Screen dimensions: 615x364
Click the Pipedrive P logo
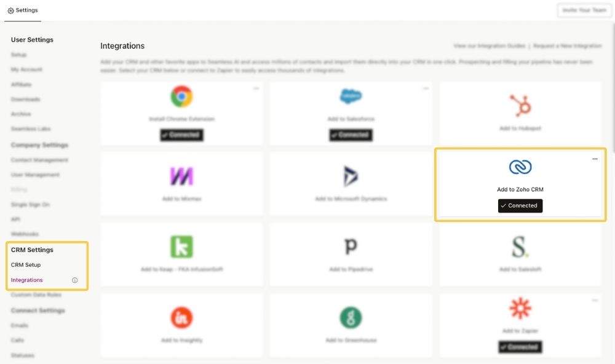coord(351,247)
